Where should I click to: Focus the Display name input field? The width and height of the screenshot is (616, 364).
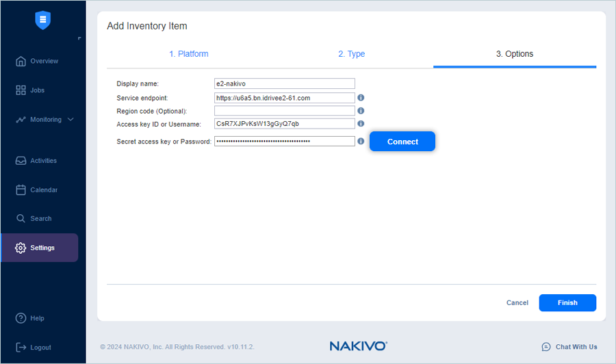pos(285,83)
